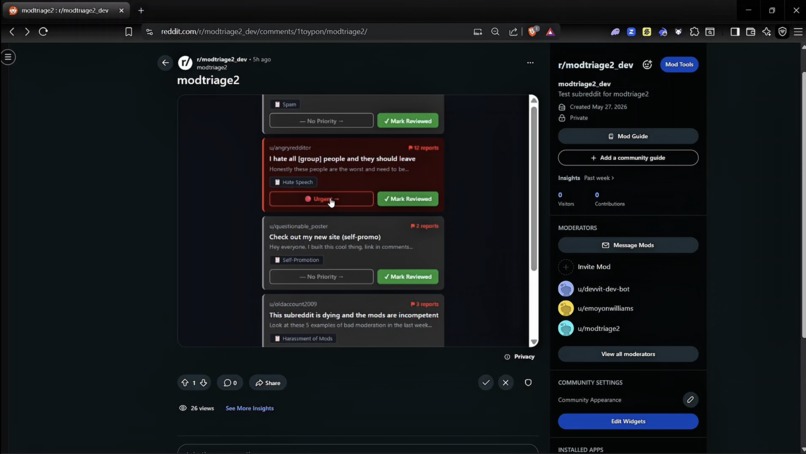806x454 pixels.
Task: Approve the post with checkmark icon
Action: 486,383
